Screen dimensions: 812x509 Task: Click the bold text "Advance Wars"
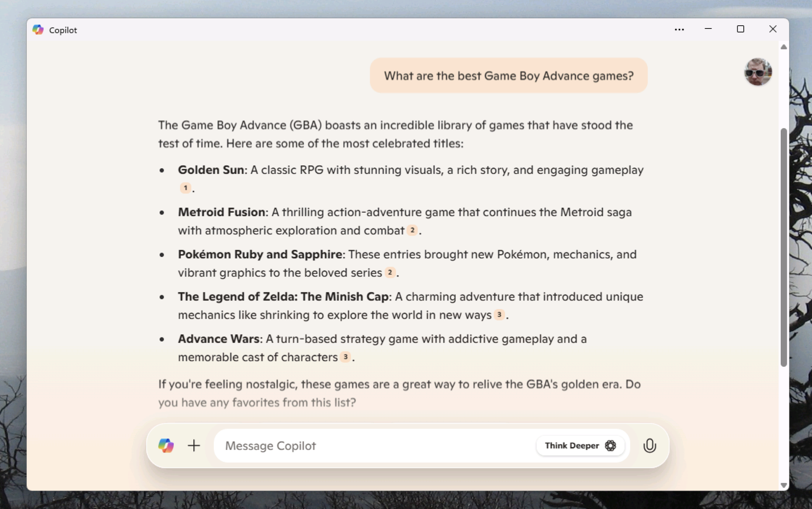[x=219, y=339]
